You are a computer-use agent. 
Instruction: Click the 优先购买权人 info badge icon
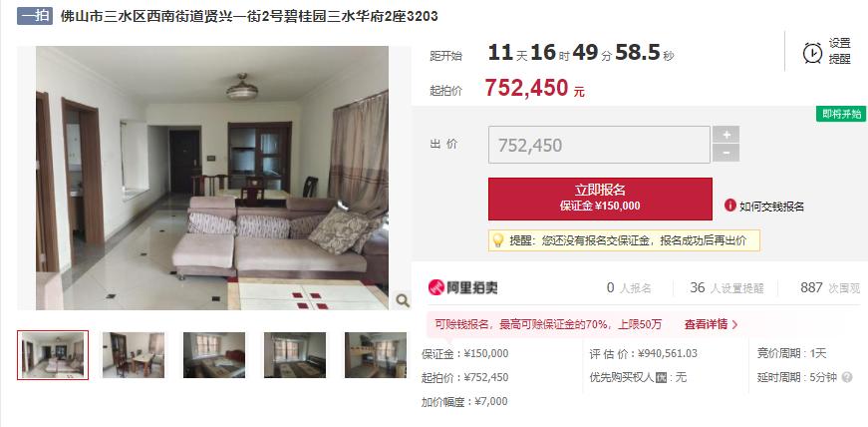pos(661,378)
